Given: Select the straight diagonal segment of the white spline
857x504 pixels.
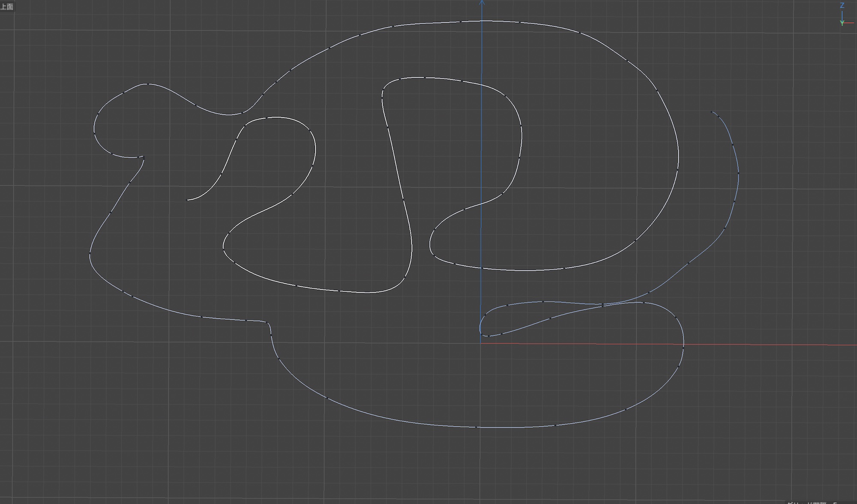Looking at the screenshot, I should (x=396, y=163).
